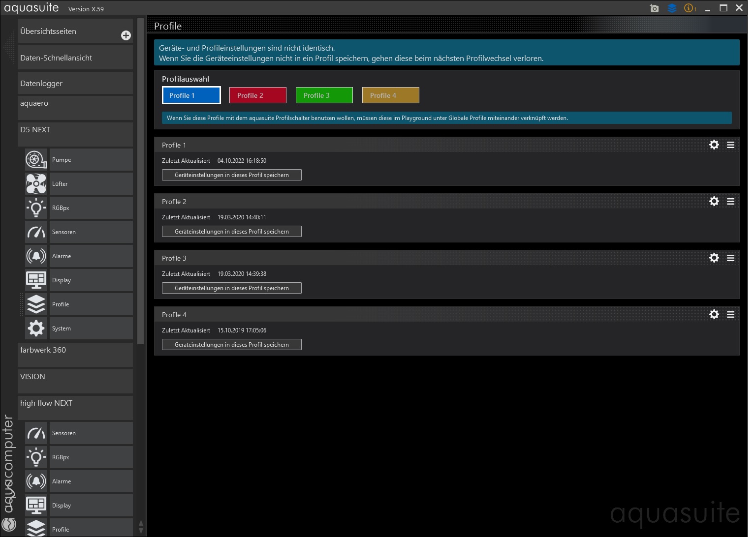Activate the green Profile 3 selector
The width and height of the screenshot is (756, 537).
324,95
